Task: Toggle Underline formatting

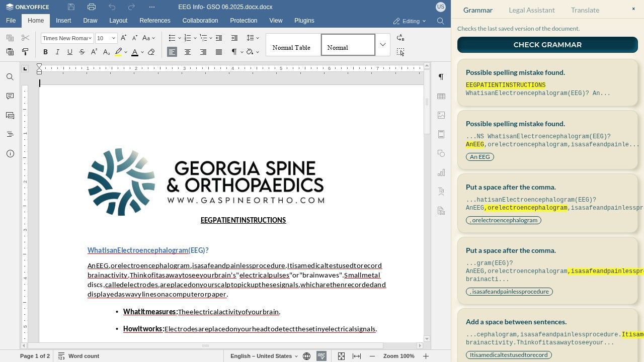Action: tap(70, 52)
